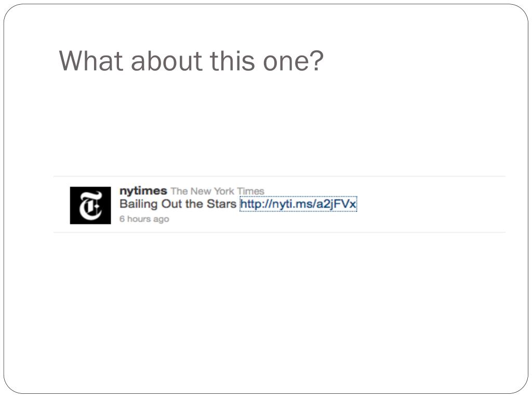
Task: Click the word 'Times' in the gray account name
Action: (x=250, y=191)
